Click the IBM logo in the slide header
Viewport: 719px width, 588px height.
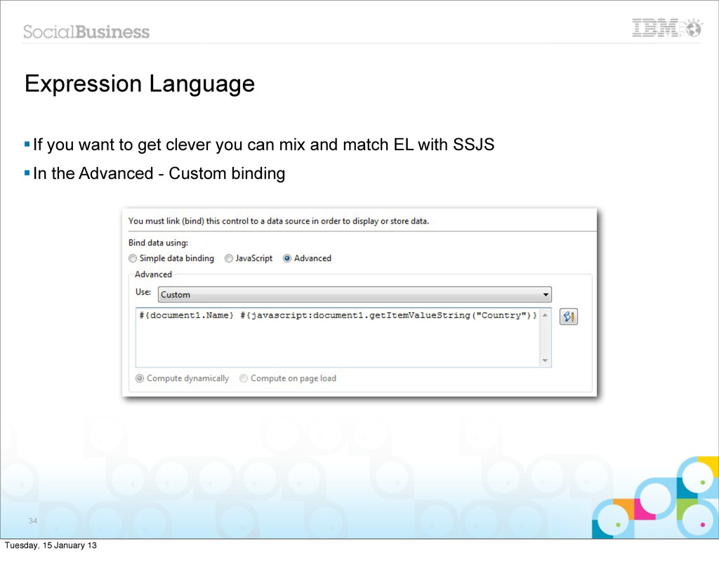tap(667, 27)
